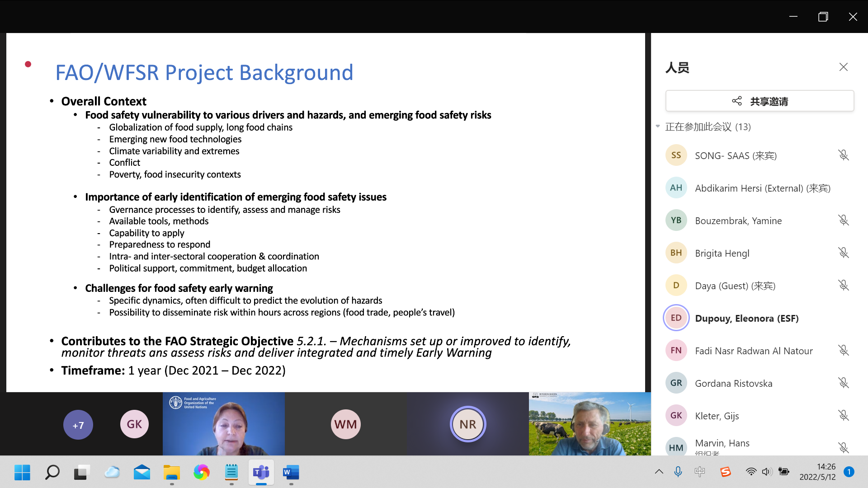Open the colorful pinwheel app in taskbar
The width and height of the screenshot is (868, 488).
(202, 472)
